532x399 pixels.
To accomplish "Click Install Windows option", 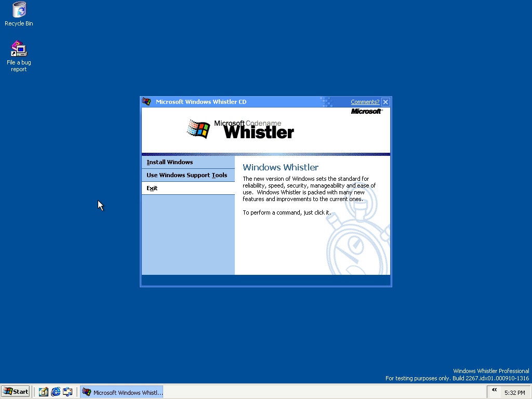I will (x=188, y=162).
